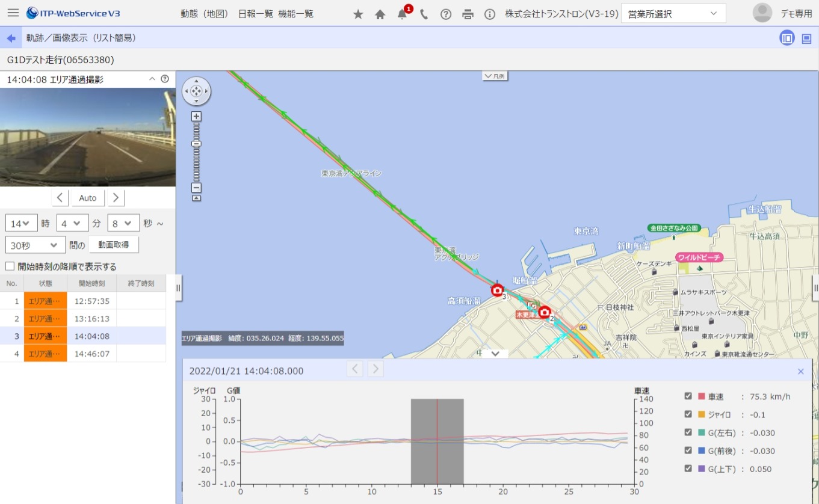Screen dimensions: 819x504
Task: Go to previous graph segment arrow
Action: (355, 369)
